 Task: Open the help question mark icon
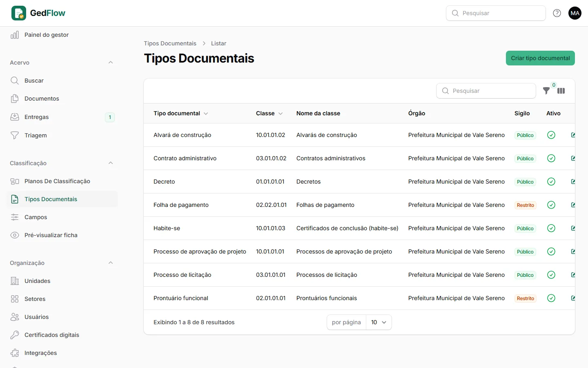coord(557,13)
